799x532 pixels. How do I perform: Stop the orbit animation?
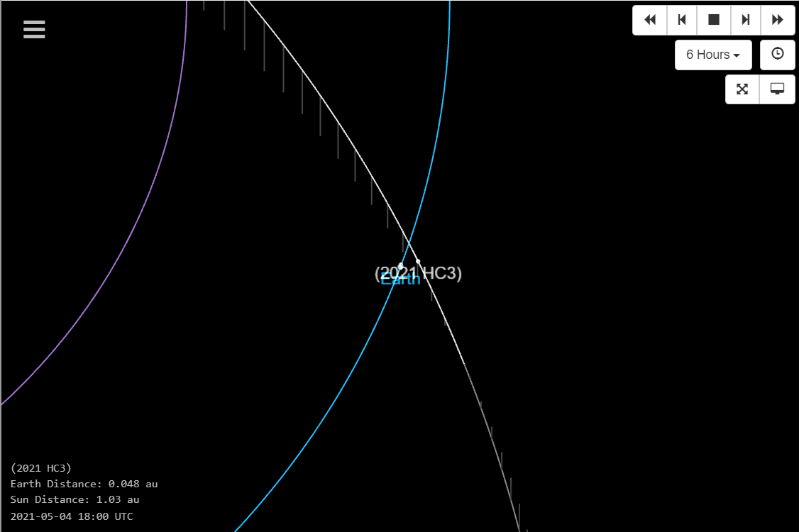point(714,20)
